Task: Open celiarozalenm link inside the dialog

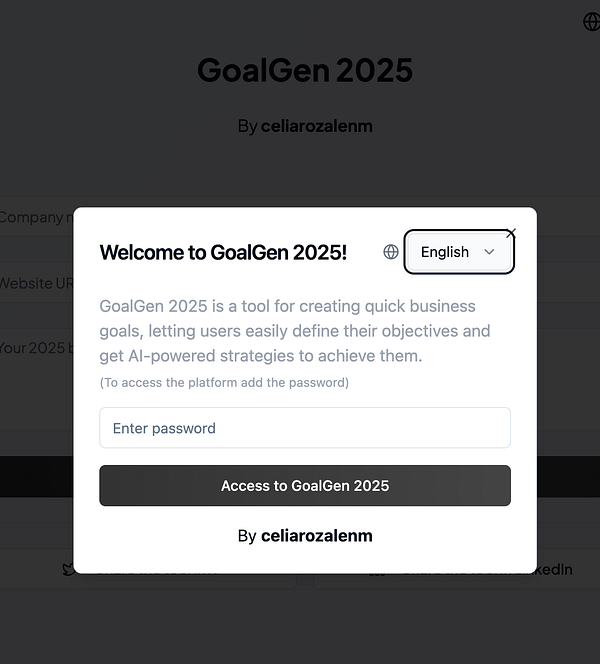Action: point(316,536)
